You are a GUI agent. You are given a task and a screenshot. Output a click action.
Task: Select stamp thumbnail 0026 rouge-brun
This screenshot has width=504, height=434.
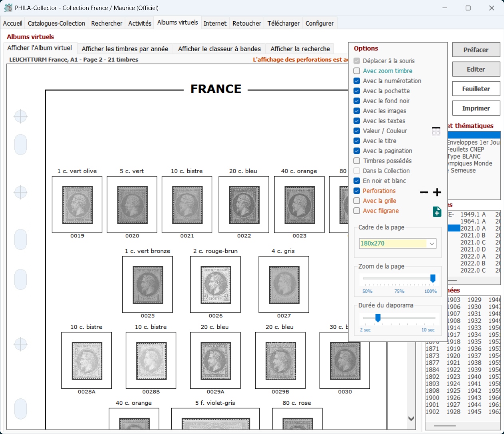pyautogui.click(x=215, y=285)
